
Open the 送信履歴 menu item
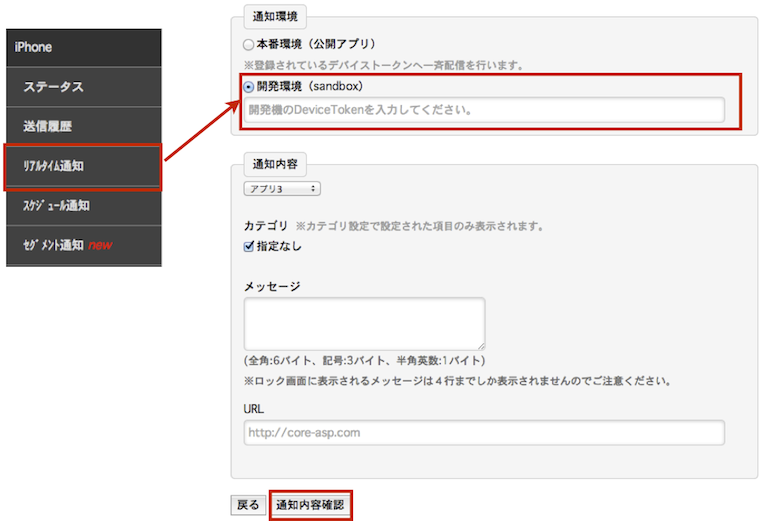point(84,126)
